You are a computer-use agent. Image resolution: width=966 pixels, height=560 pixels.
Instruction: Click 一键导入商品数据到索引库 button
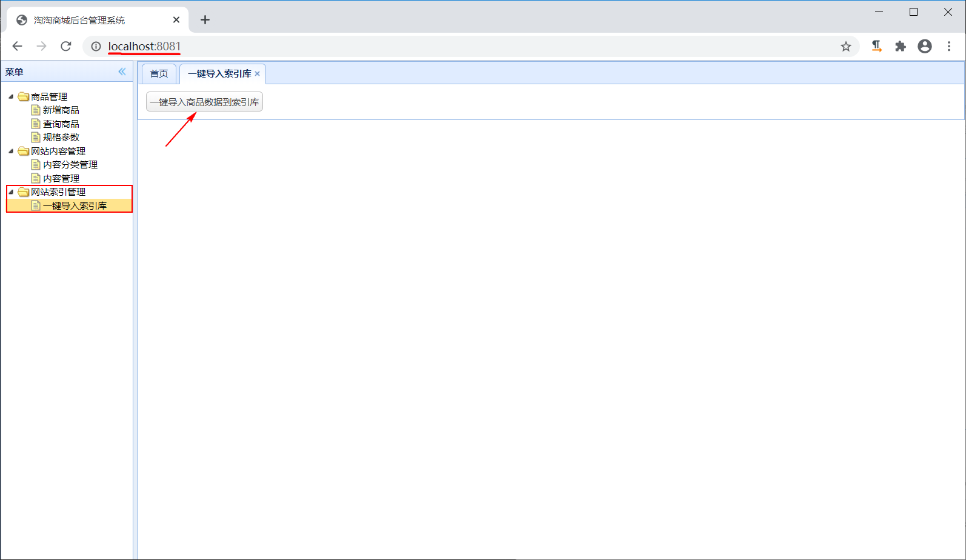point(204,102)
